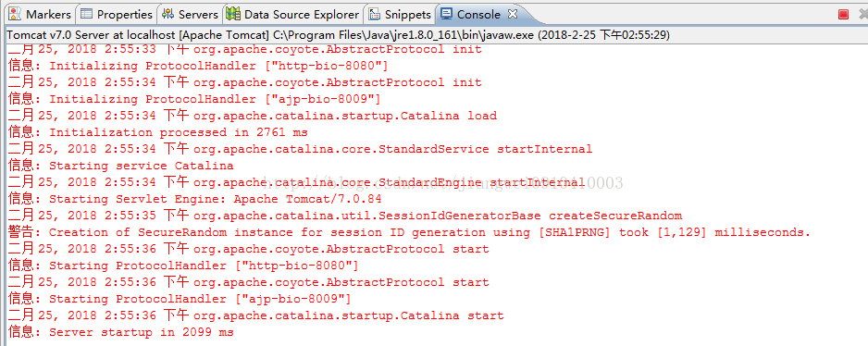
Task: Click the Markers tab icon
Action: tap(16, 15)
